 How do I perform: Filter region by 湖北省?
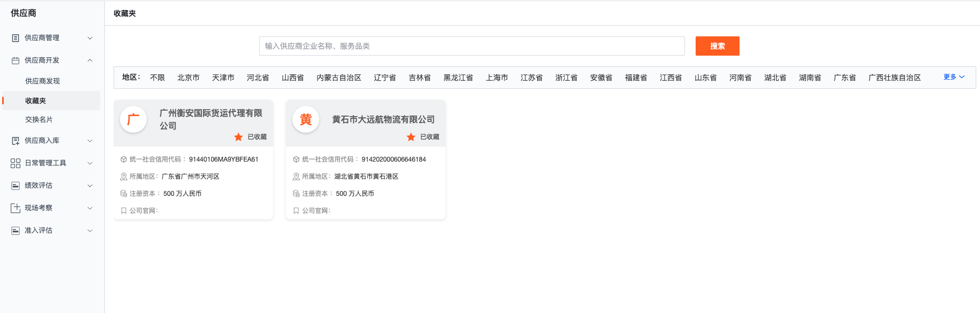775,78
